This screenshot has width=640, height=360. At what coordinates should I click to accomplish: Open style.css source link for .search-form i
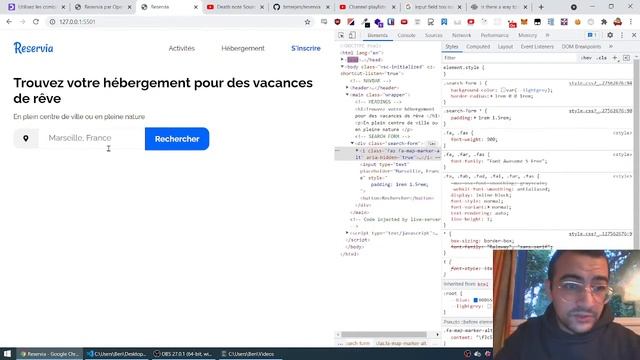click(x=600, y=83)
